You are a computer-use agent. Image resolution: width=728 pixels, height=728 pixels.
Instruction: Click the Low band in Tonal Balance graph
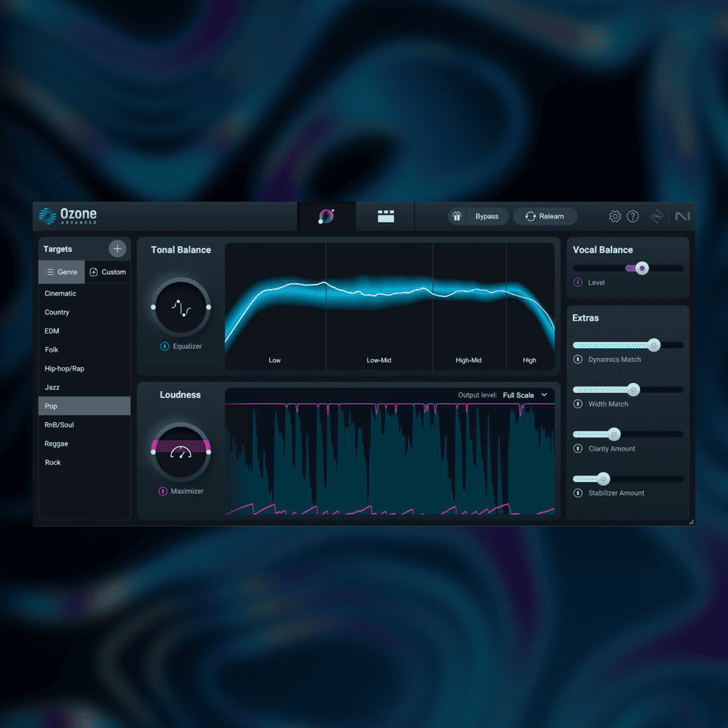(275, 306)
